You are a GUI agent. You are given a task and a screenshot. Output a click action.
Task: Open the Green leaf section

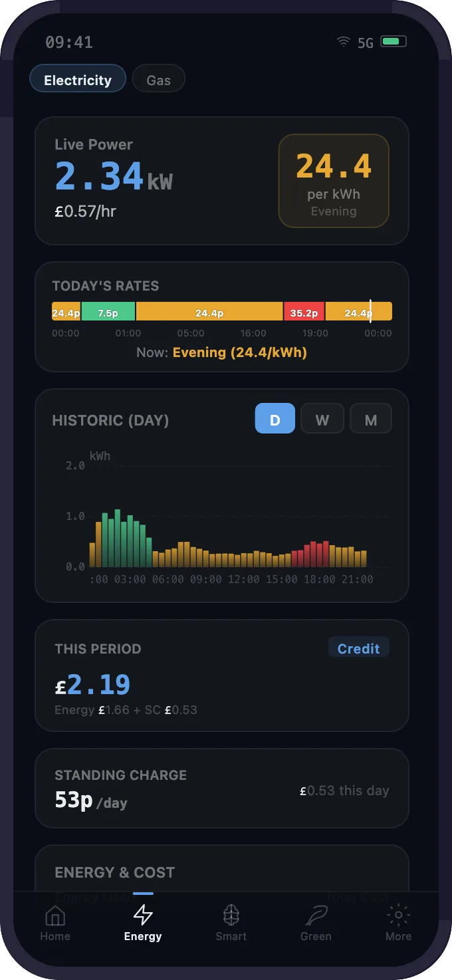click(x=315, y=916)
